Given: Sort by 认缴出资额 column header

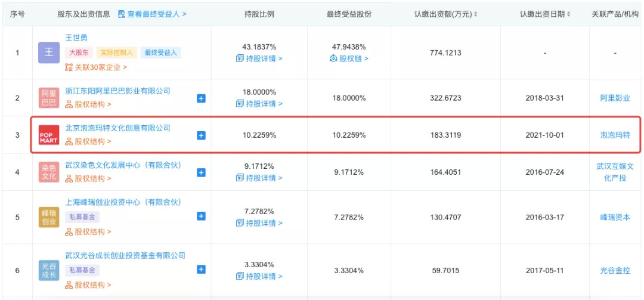Looking at the screenshot, I should (x=445, y=14).
